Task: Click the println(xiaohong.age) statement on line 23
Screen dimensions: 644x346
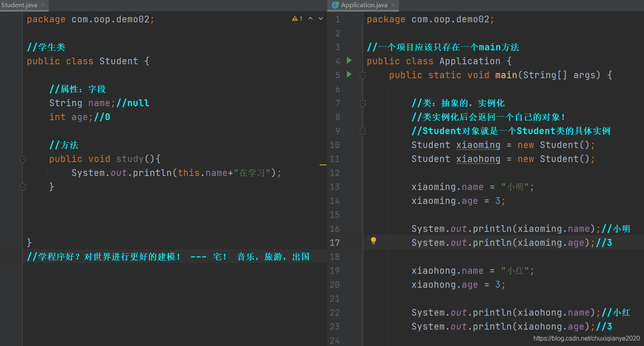Action: pyautogui.click(x=503, y=327)
